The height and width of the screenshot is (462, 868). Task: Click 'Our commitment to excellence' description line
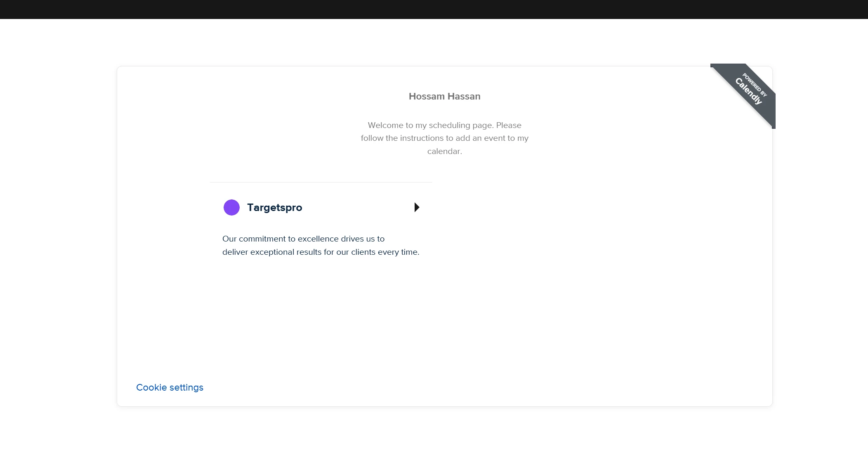click(303, 239)
